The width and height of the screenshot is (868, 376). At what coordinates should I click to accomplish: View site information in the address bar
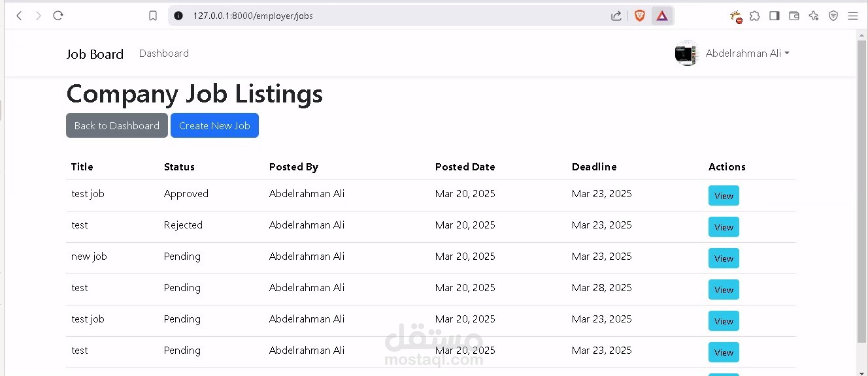coord(178,16)
